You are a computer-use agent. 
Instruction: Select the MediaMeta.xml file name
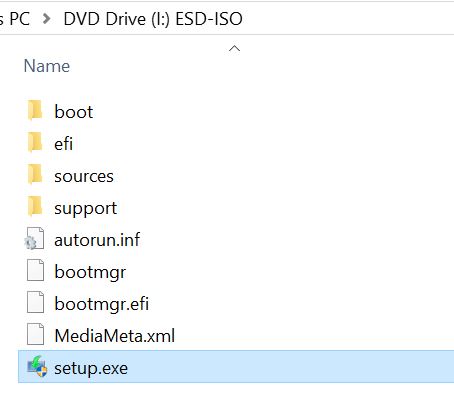coord(115,336)
